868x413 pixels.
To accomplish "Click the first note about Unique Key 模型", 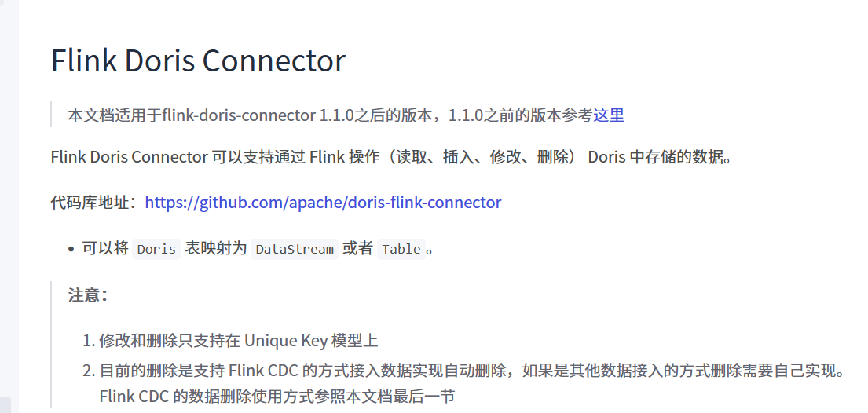I will (x=239, y=341).
